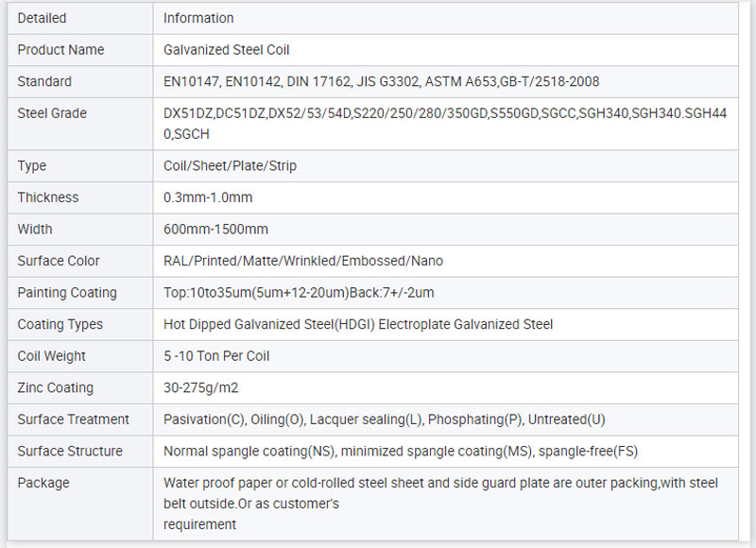Click the RAL/Printed/Matte surface color value
The height and width of the screenshot is (548, 756).
coord(302,261)
